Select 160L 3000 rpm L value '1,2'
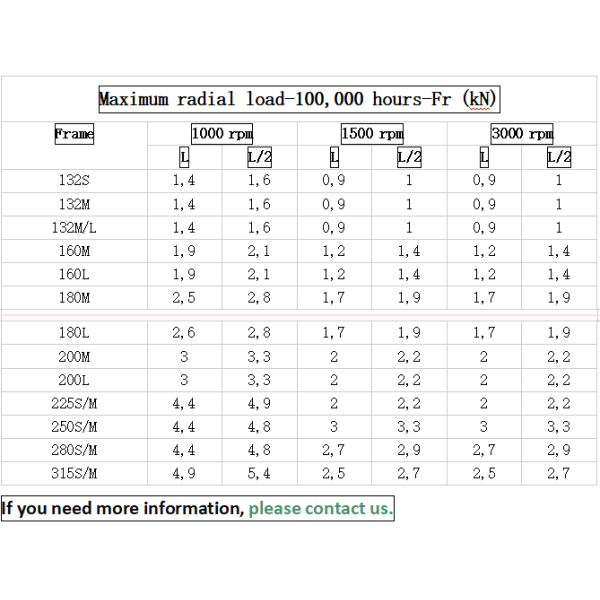Viewport: 600px width, 600px height. click(484, 274)
